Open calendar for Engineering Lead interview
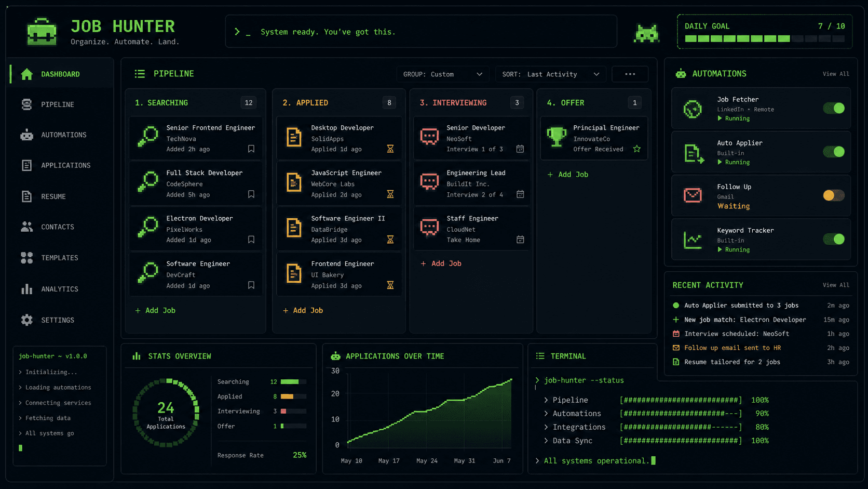868x489 pixels. click(520, 194)
